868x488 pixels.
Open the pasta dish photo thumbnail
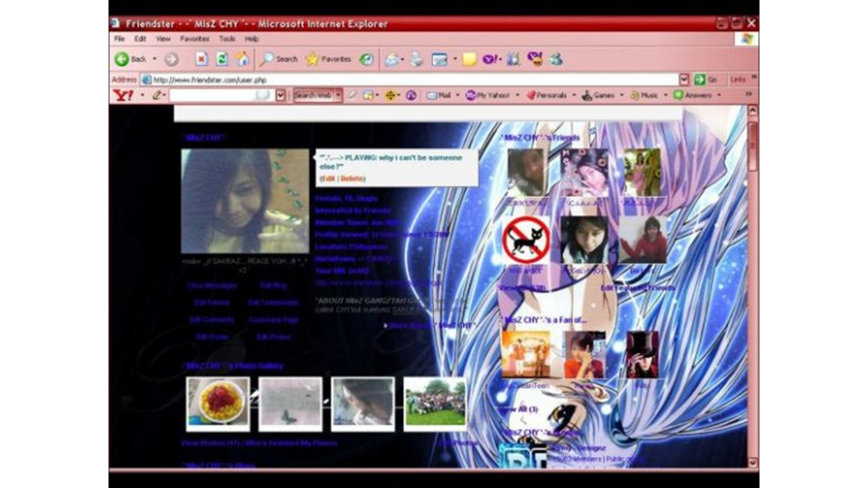(x=218, y=402)
